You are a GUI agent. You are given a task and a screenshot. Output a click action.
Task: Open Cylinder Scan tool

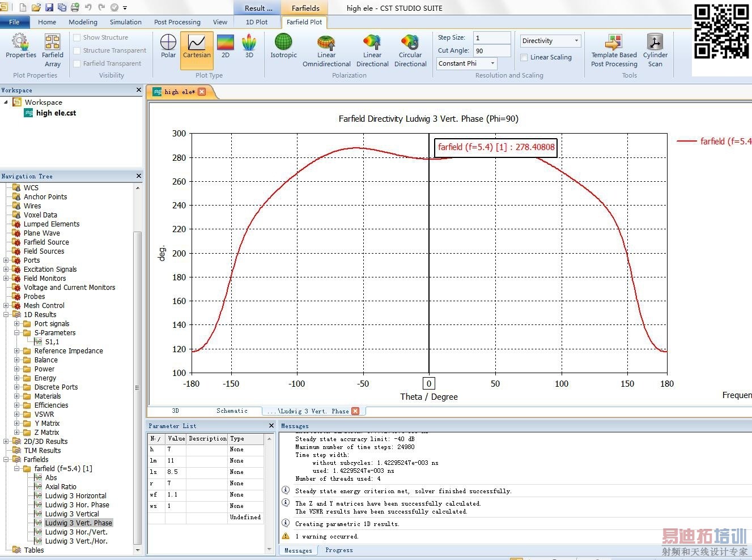coord(655,50)
